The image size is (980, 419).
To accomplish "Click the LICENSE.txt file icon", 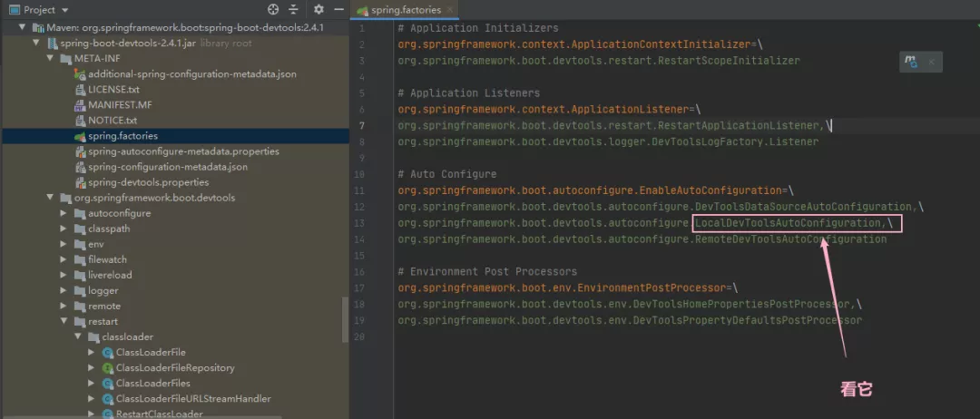I will click(79, 89).
